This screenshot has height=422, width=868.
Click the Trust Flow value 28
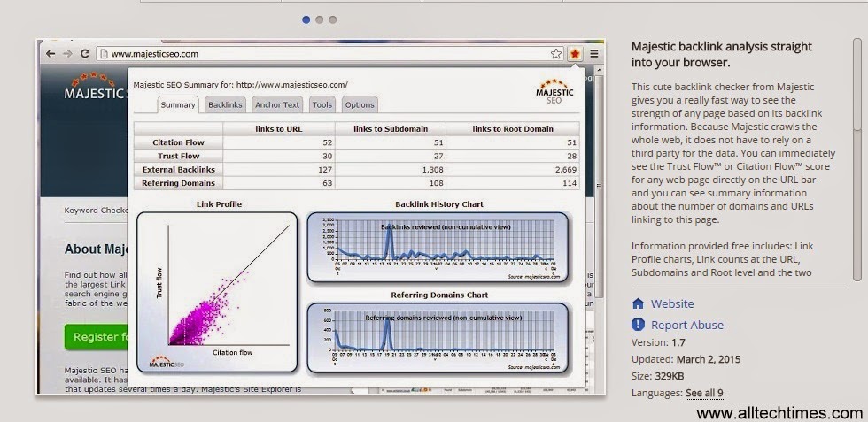coord(572,156)
